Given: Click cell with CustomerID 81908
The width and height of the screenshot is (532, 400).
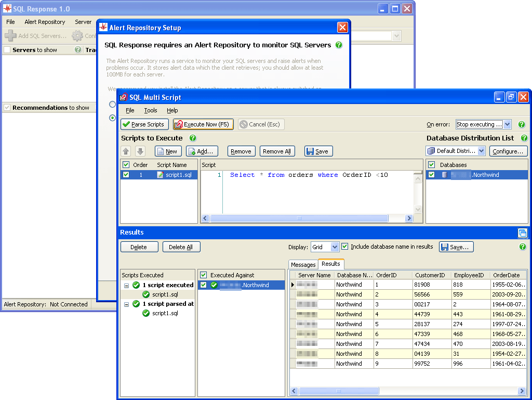Looking at the screenshot, I should (x=432, y=285).
